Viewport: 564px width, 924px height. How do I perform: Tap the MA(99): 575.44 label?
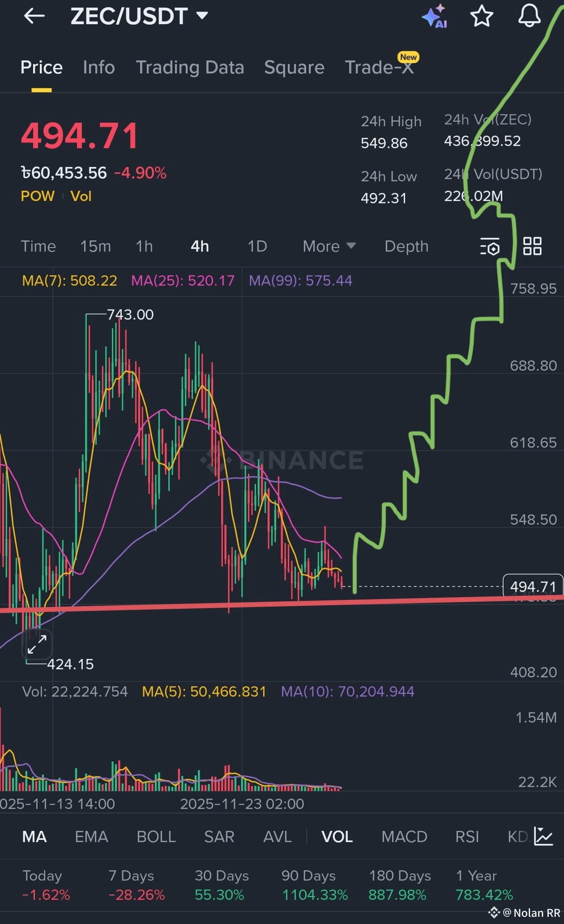[300, 281]
